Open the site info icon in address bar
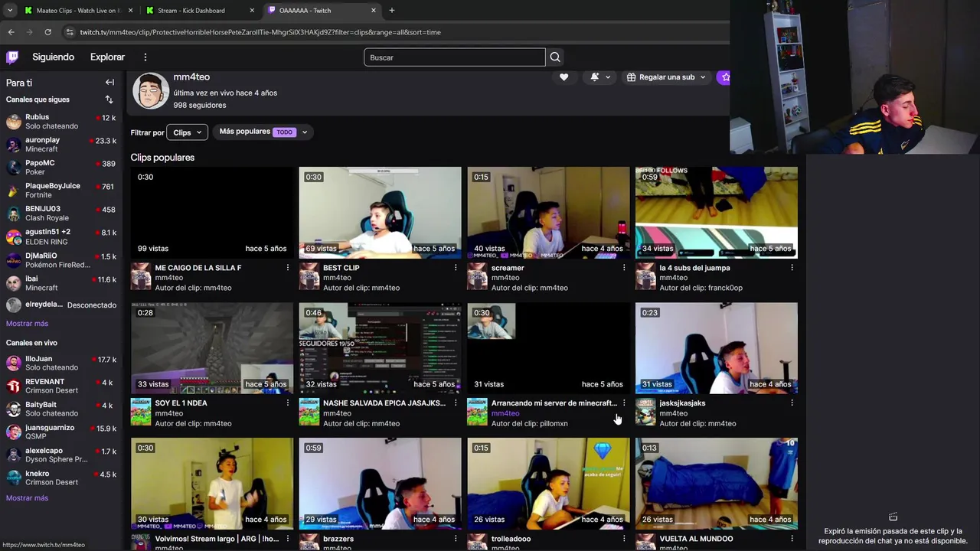 (70, 32)
